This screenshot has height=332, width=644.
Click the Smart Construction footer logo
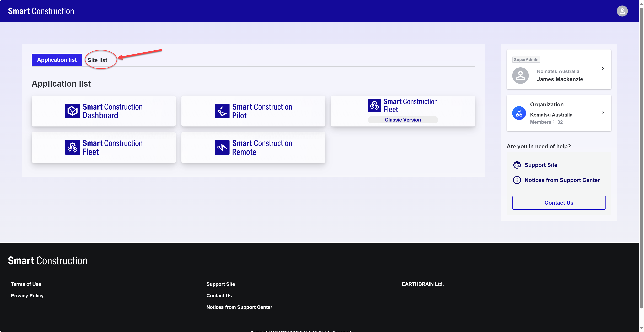[47, 261]
